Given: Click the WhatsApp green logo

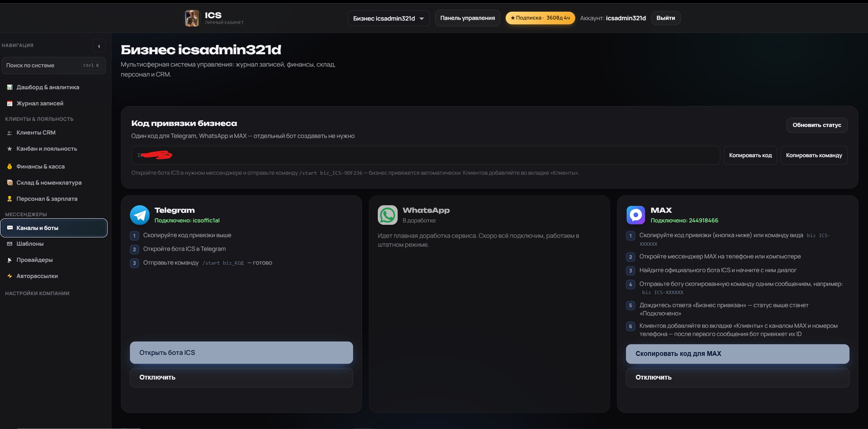Looking at the screenshot, I should pyautogui.click(x=387, y=215).
